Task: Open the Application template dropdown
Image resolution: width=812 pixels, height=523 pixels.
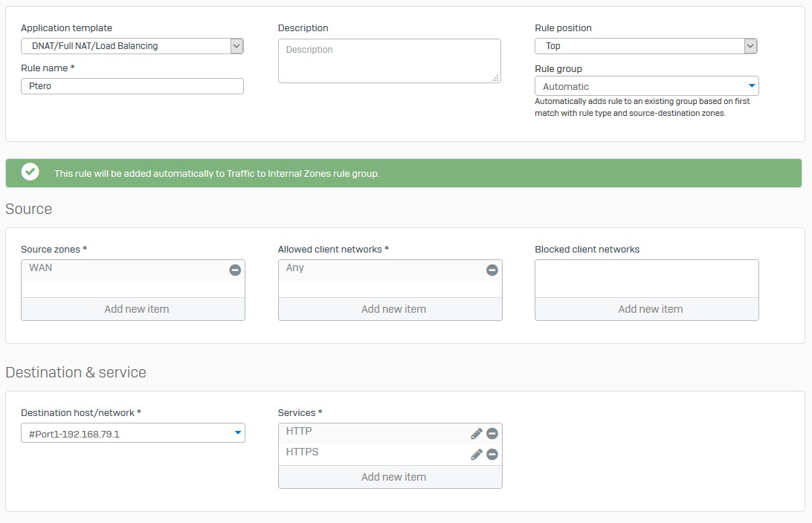Action: click(236, 46)
